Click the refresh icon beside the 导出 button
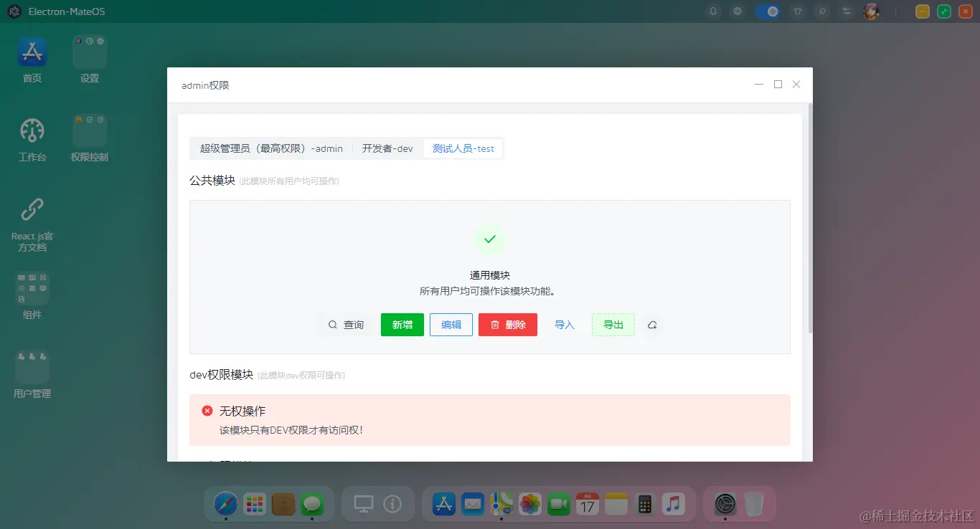 coord(652,325)
